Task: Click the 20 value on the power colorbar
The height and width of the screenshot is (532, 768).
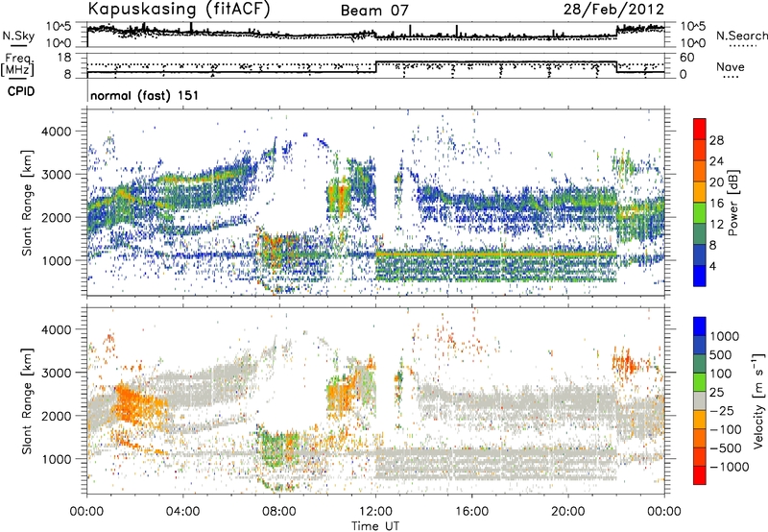Action: tap(716, 182)
